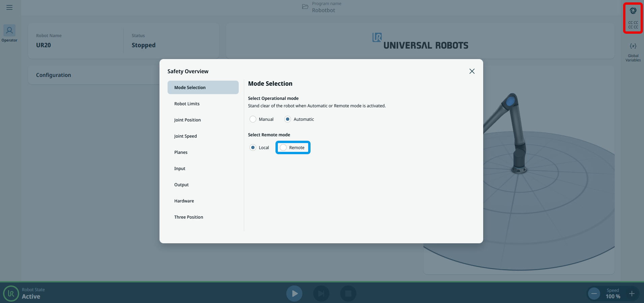
Task: Select Manual operational mode
Action: click(253, 119)
